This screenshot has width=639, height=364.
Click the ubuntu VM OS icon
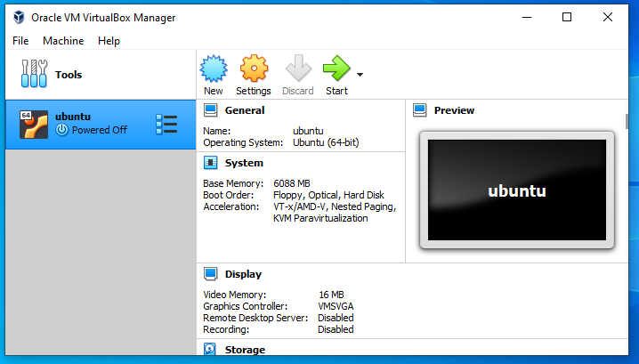pyautogui.click(x=34, y=125)
